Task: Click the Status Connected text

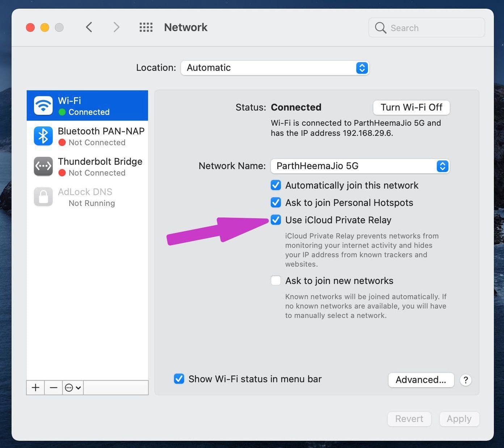Action: (296, 107)
